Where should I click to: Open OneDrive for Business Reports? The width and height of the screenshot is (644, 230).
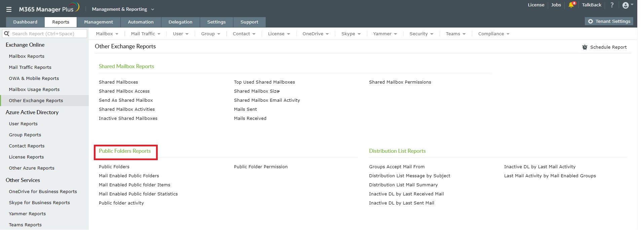pyautogui.click(x=43, y=192)
